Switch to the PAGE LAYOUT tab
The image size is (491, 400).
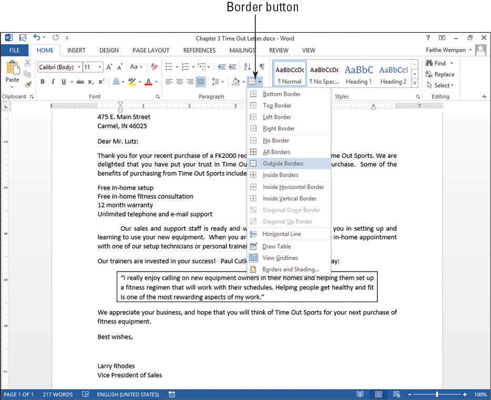(x=151, y=50)
